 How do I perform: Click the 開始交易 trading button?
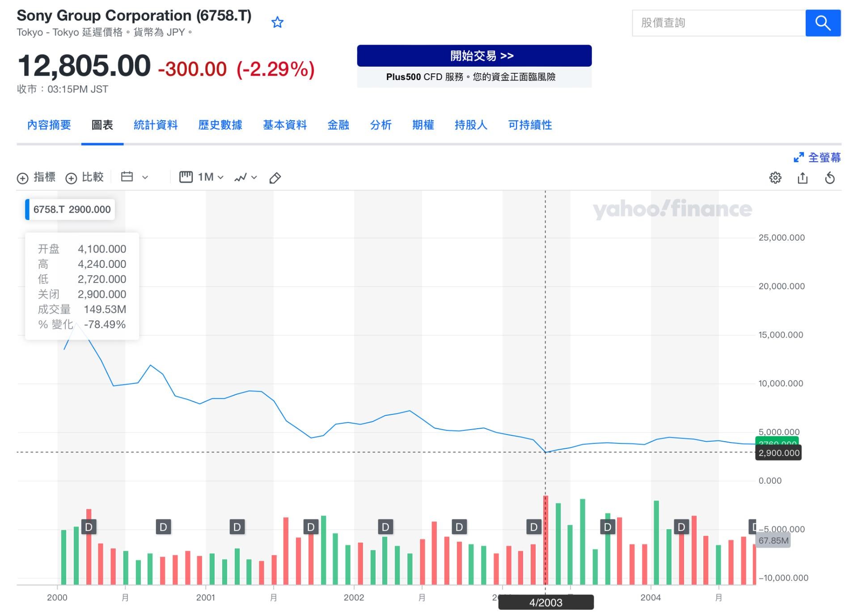[474, 56]
